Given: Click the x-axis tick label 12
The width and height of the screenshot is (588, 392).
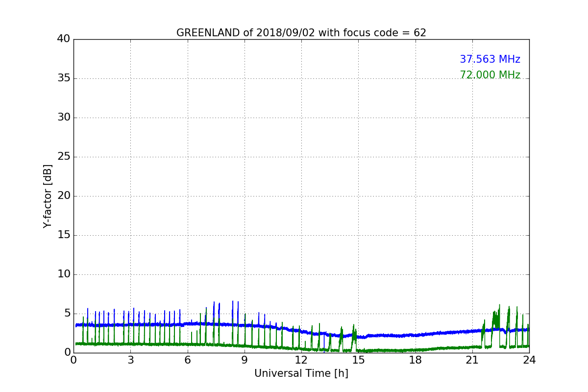Looking at the screenshot, I should point(301,360).
